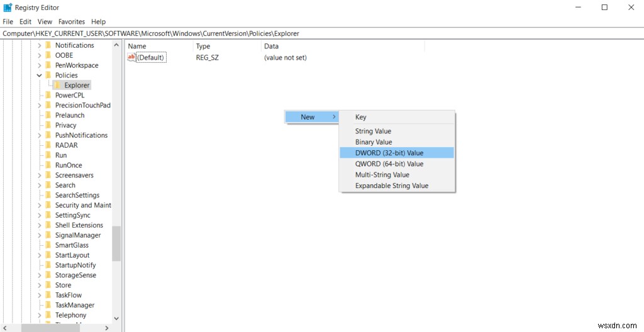Click the Policies folder icon

pos(48,75)
